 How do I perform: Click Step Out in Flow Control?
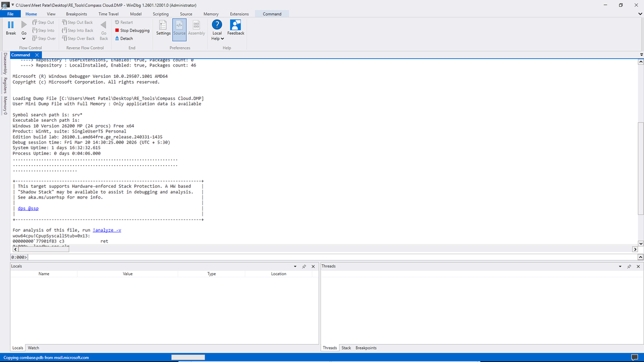[43, 23]
